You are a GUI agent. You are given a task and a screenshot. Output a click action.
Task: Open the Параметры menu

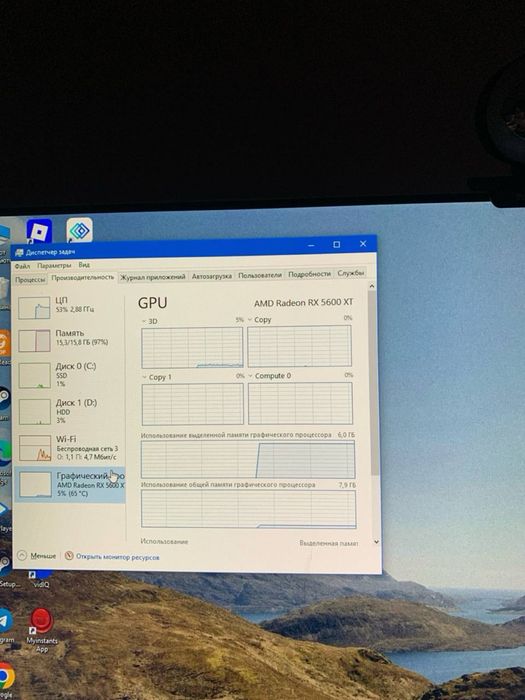(54, 265)
